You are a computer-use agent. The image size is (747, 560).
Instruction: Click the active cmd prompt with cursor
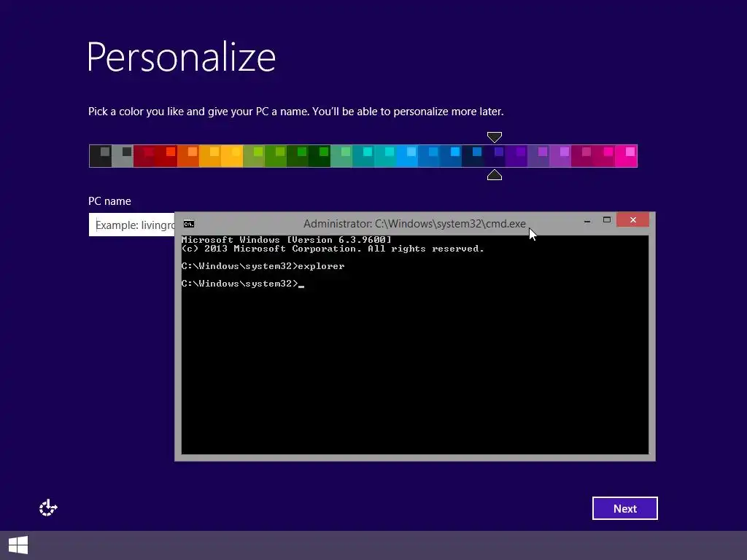(242, 284)
